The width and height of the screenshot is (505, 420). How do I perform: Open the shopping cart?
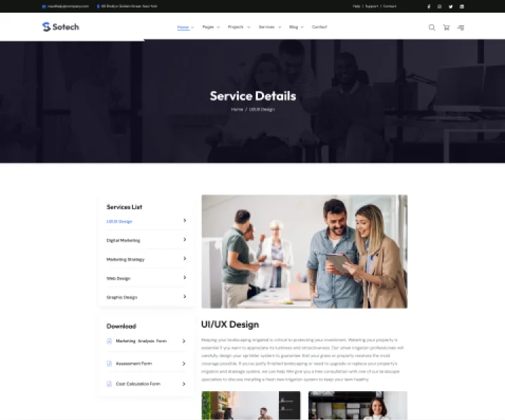[446, 27]
